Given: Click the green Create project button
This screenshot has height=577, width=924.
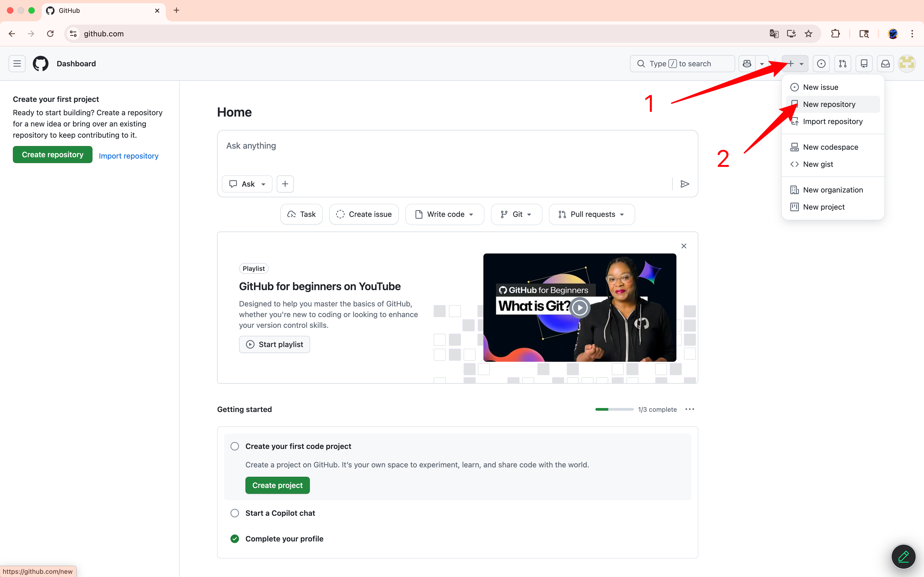Looking at the screenshot, I should 277,485.
